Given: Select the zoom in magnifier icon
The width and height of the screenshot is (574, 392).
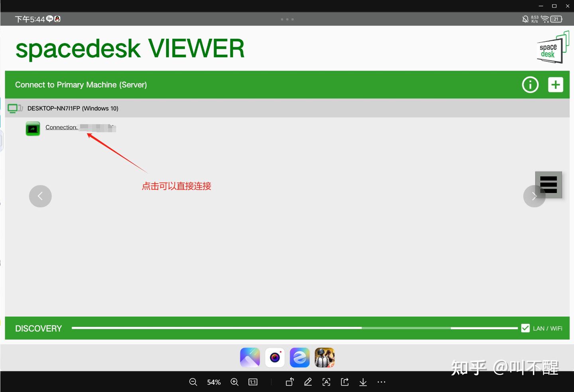Looking at the screenshot, I should (x=234, y=382).
